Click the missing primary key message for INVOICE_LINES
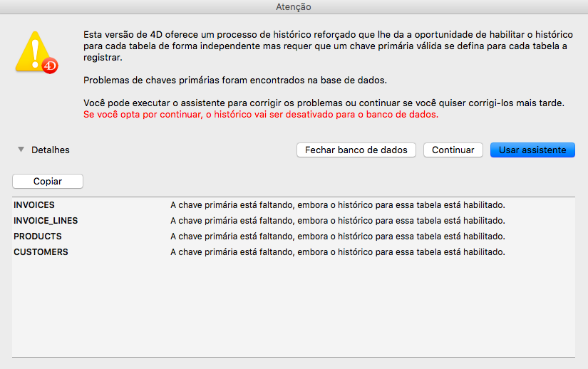The width and height of the screenshot is (588, 369). coord(338,221)
